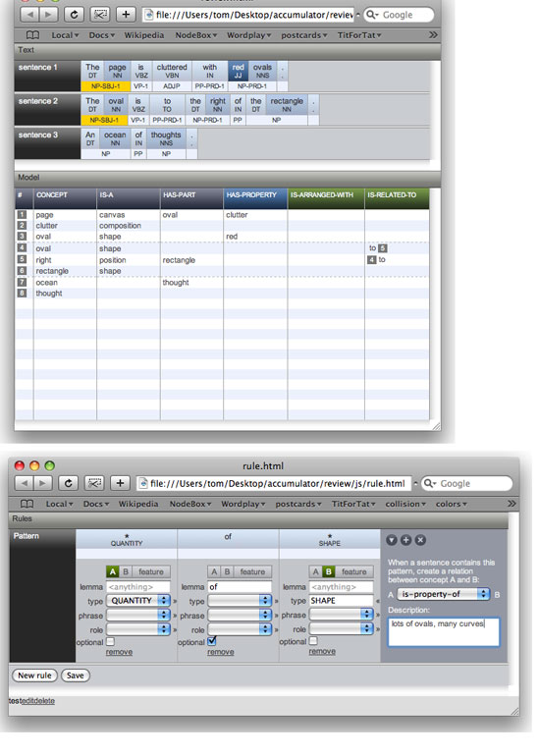This screenshot has height=756, width=540.
Task: Show more bookmarks chevron in rule.html window
Action: point(512,504)
